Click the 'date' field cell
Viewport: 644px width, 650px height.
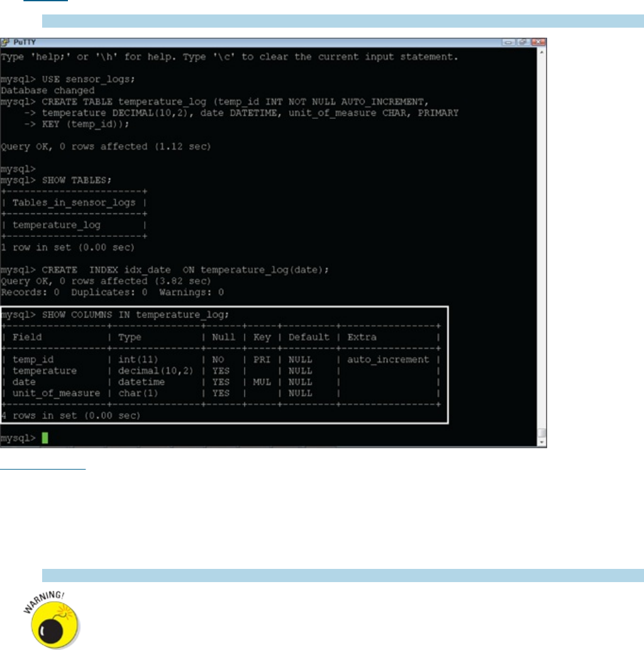point(24,382)
